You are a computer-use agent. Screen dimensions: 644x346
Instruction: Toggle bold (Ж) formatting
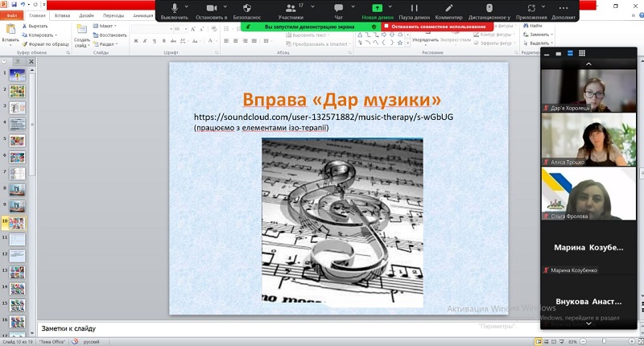coord(136,41)
